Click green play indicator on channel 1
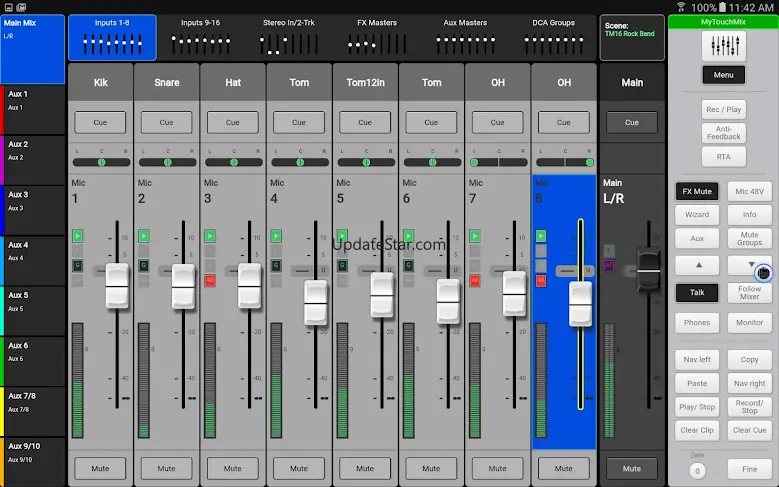 coord(77,236)
